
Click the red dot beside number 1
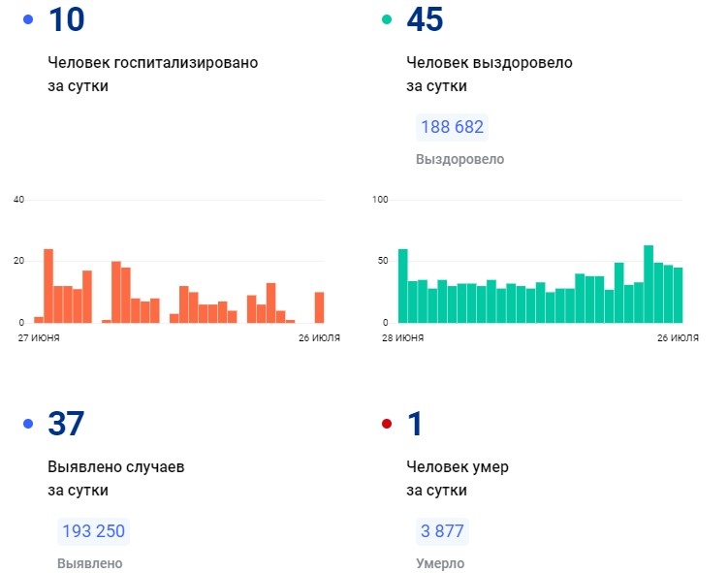pos(387,424)
